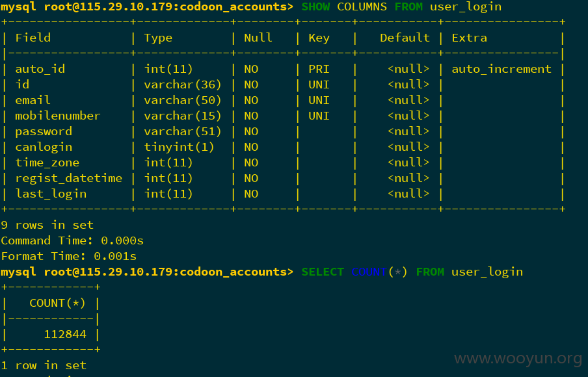
Task: Click the PRI key value
Action: 319,69
